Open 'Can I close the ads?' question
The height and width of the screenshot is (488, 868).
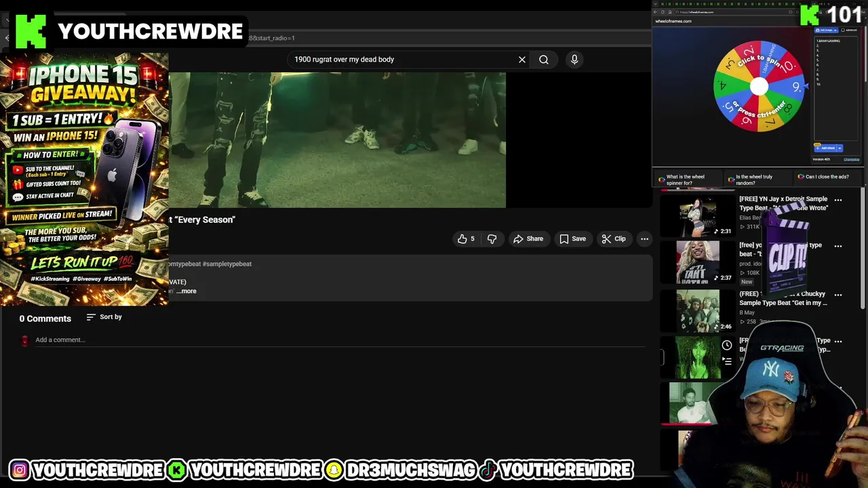click(x=828, y=177)
